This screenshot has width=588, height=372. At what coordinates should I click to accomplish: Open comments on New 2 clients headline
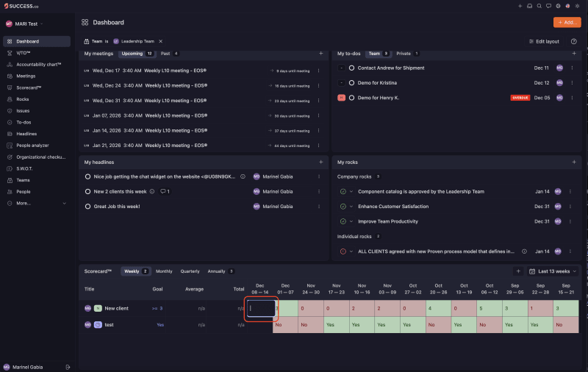click(165, 191)
